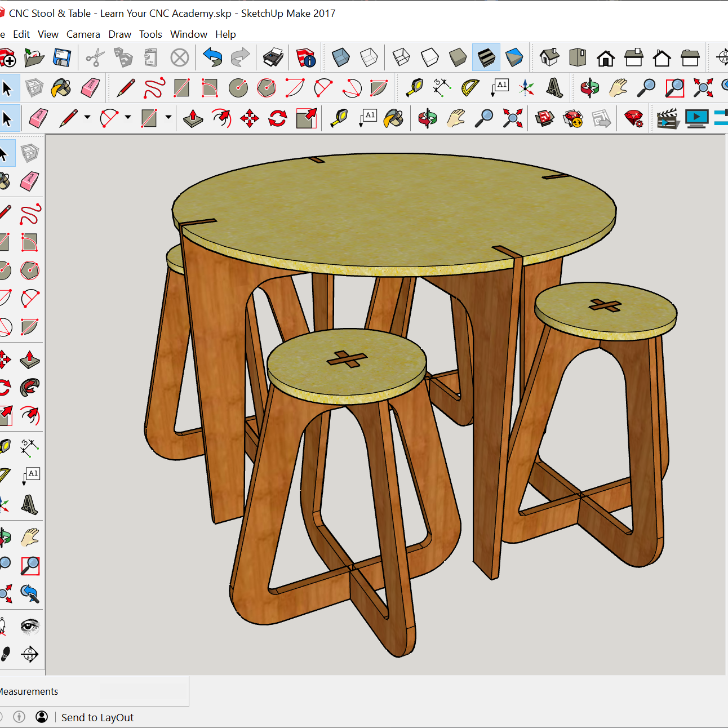Select the Follow Me tool

(30, 388)
